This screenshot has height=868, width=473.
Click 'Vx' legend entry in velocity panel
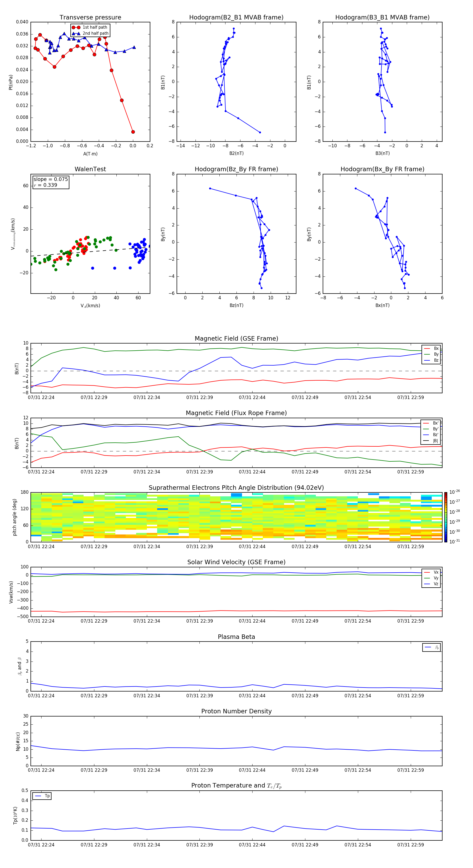pyautogui.click(x=431, y=572)
